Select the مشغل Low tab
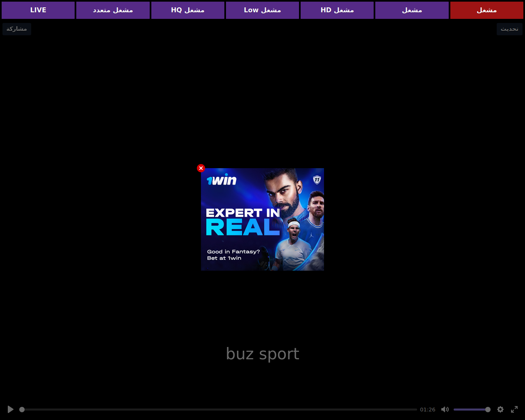This screenshot has width=525, height=420. [x=262, y=10]
